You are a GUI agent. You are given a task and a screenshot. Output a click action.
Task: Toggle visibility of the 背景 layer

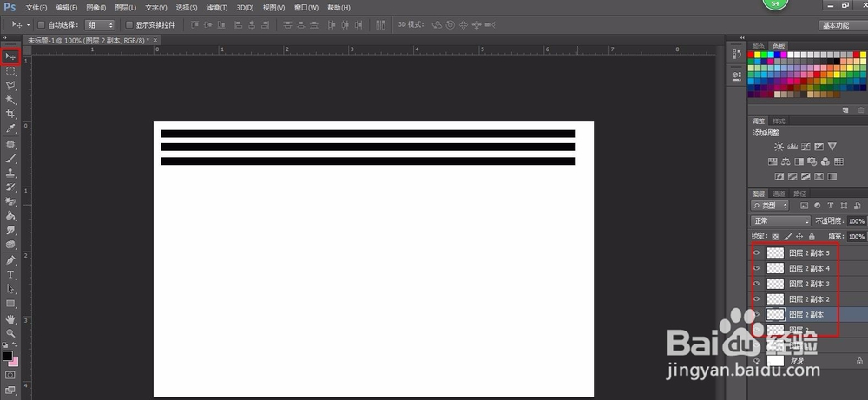pyautogui.click(x=757, y=361)
